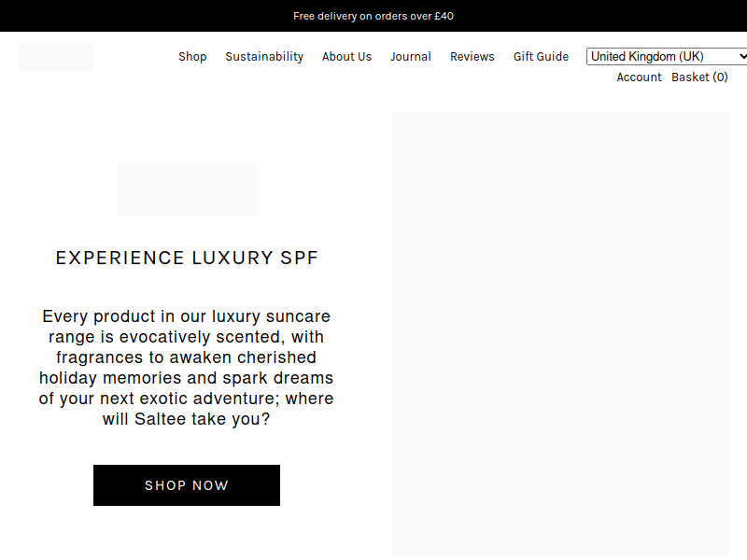Screen dimensions: 747x560
Task: Visit the Journal section
Action: (411, 57)
